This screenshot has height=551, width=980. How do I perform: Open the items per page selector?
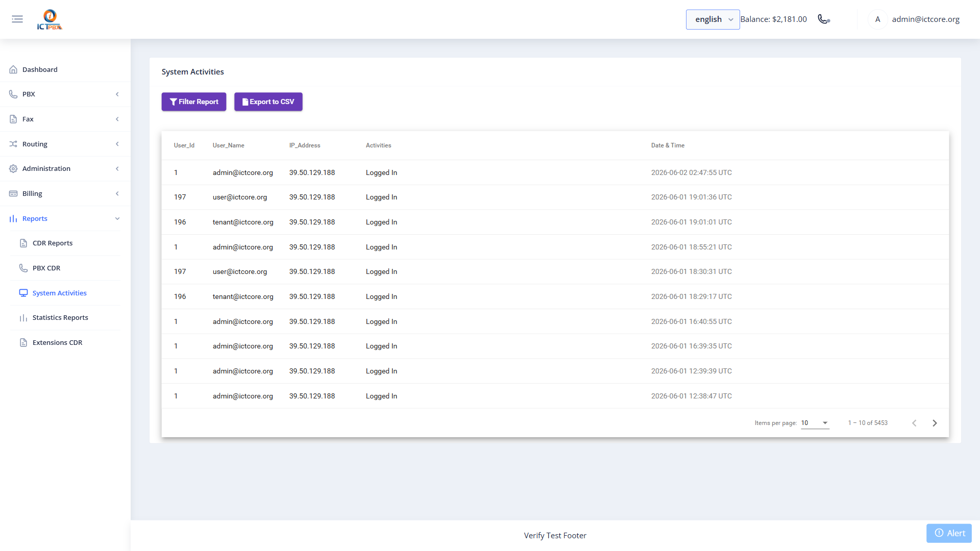[x=815, y=423]
